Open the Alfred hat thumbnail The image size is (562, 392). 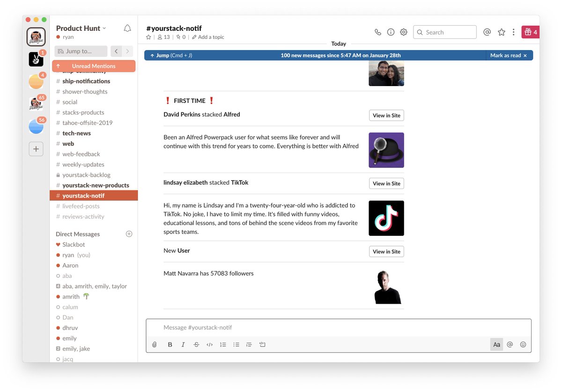pyautogui.click(x=386, y=150)
